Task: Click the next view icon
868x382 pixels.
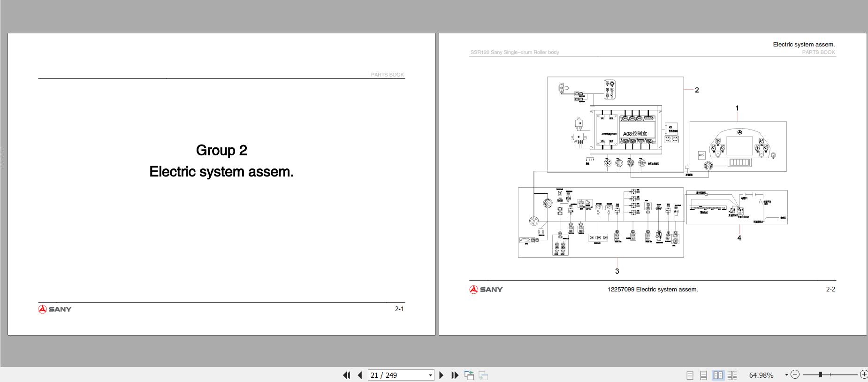Action: point(483,375)
